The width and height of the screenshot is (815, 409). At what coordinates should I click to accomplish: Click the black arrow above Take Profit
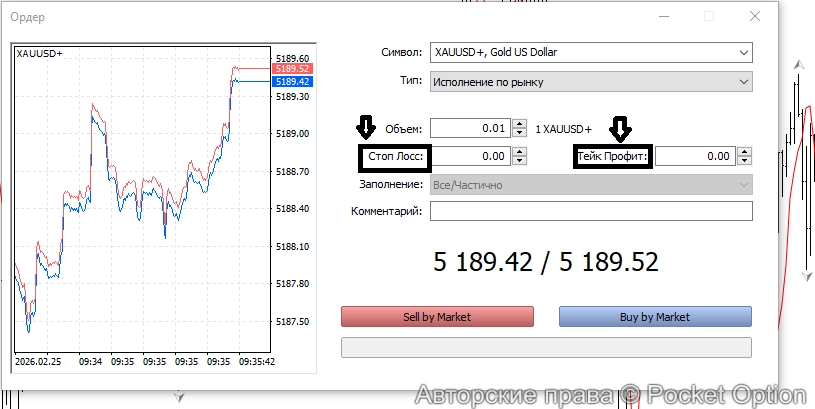coord(621,128)
